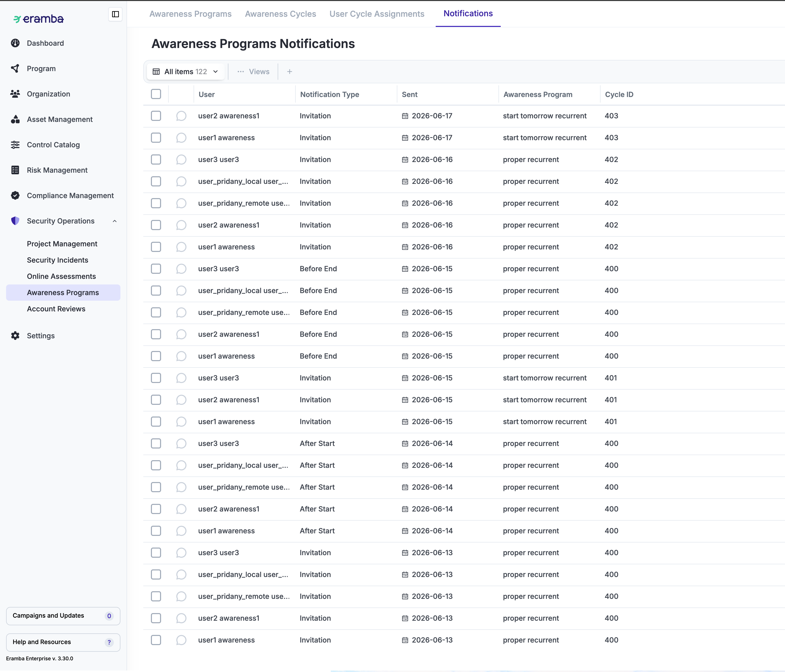
Task: Click the eramba logo
Action: tap(39, 19)
